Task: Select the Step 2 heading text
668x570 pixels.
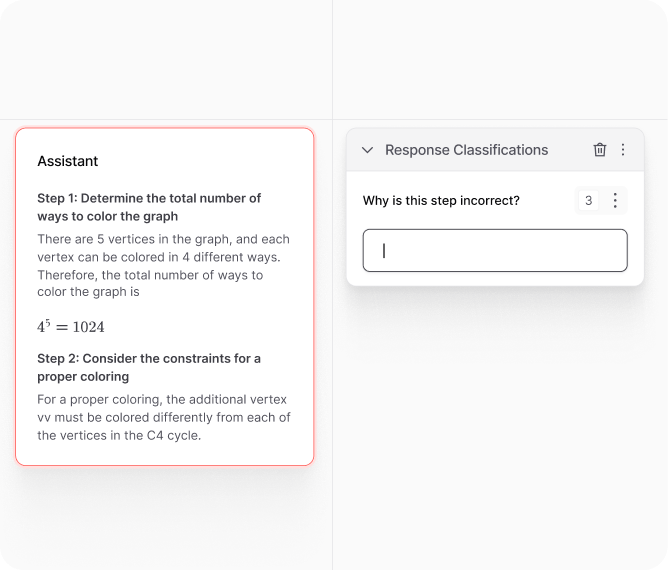Action: 149,367
